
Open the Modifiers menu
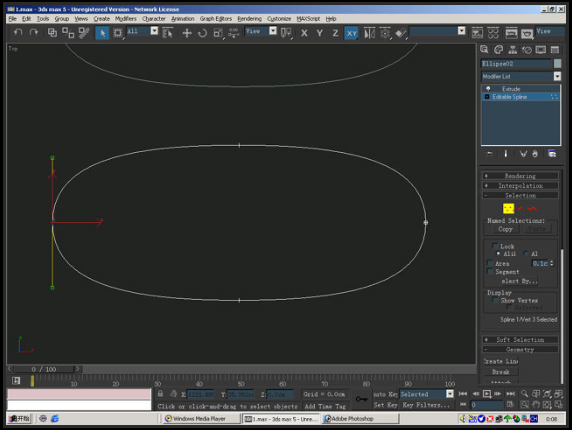pyautogui.click(x=125, y=19)
